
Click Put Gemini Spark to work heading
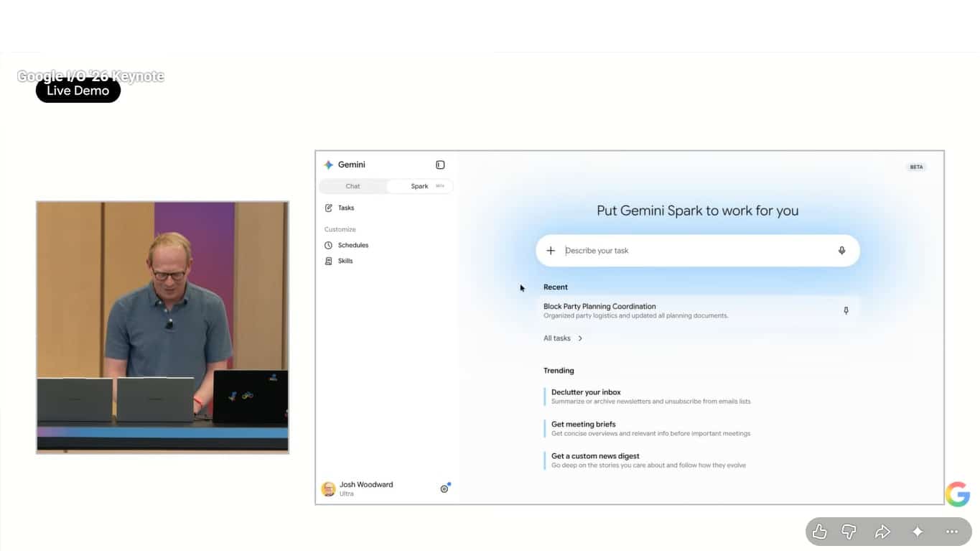[x=698, y=210]
